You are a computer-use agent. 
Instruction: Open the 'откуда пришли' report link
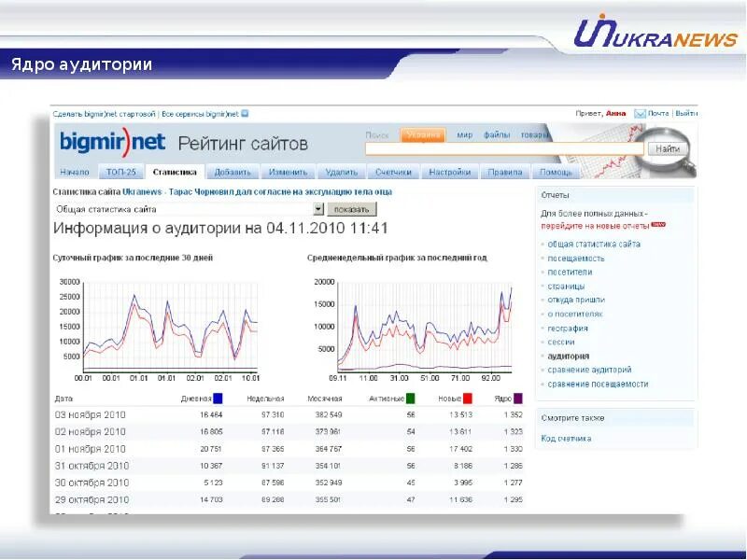click(x=576, y=300)
